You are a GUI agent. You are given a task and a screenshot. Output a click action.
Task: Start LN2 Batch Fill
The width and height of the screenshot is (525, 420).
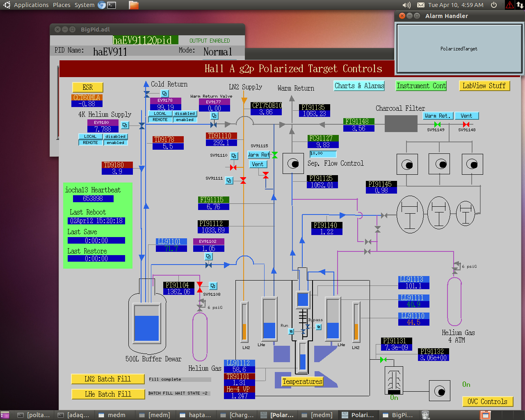107,379
